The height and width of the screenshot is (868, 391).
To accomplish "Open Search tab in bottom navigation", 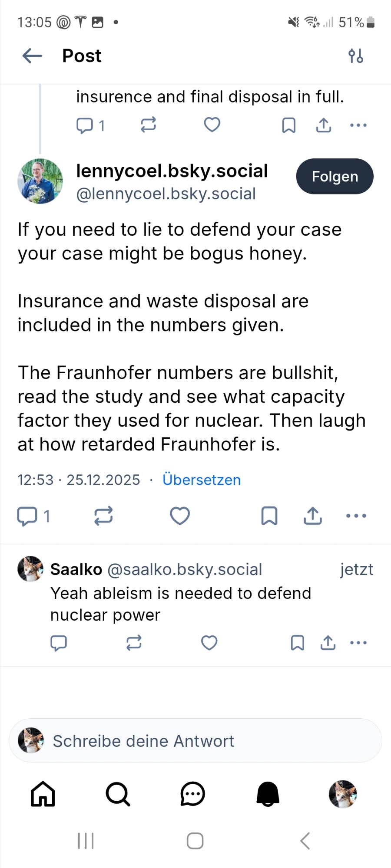I will [x=118, y=794].
